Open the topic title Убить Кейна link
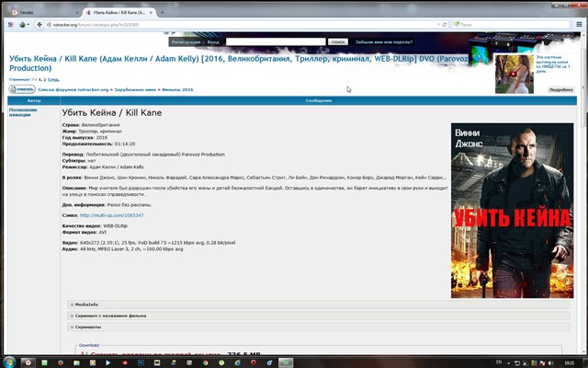Screen dimensions: 588x368 (239, 63)
